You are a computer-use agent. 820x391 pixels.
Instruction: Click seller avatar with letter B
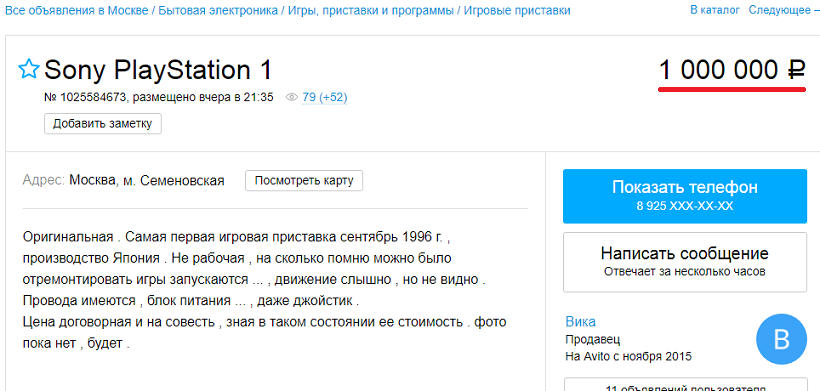click(x=781, y=339)
